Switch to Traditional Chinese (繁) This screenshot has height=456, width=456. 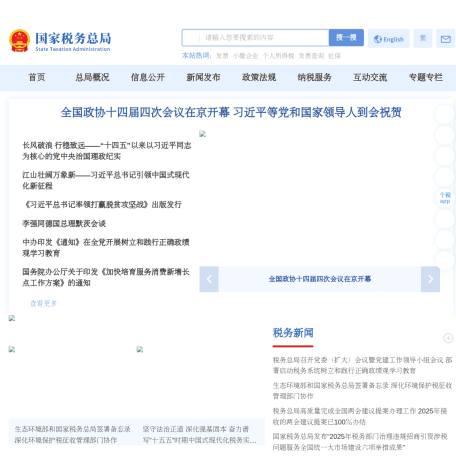423,38
